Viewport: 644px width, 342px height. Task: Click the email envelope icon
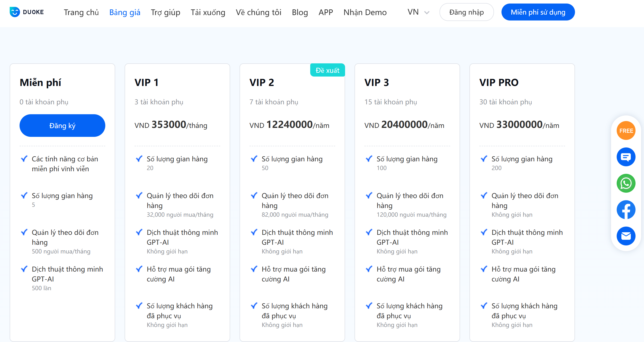pos(626,236)
